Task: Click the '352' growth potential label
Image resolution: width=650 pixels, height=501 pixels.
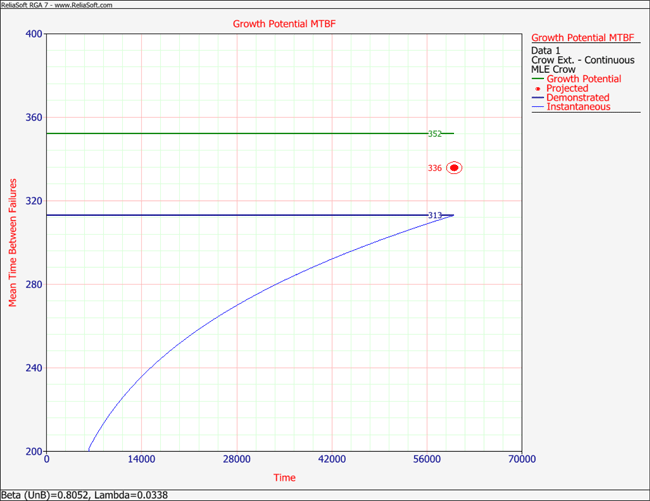Action: pos(435,134)
